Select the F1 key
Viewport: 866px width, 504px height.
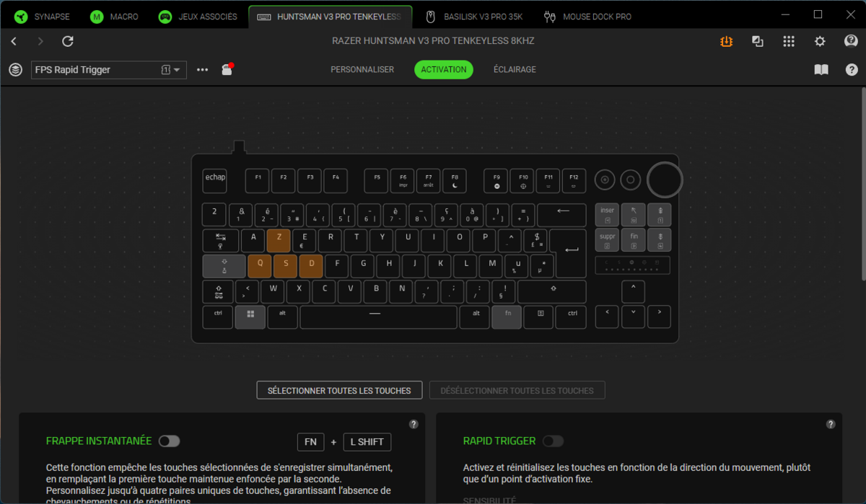pyautogui.click(x=258, y=181)
